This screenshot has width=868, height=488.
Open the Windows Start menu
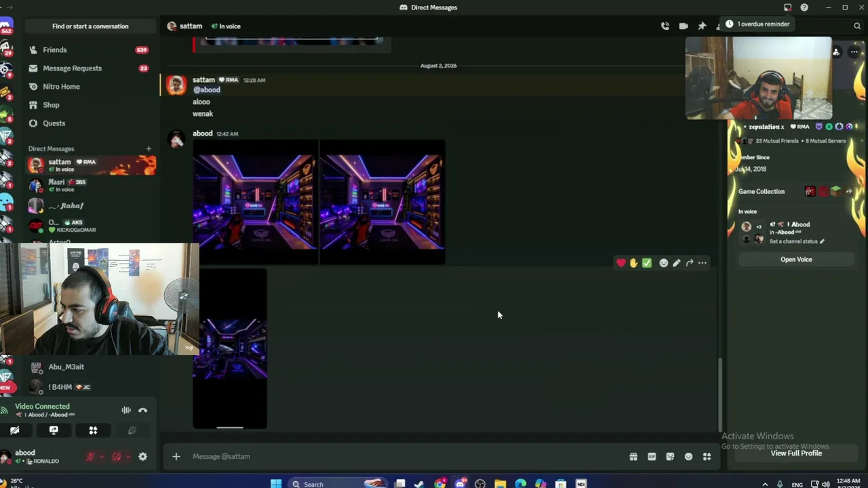276,484
